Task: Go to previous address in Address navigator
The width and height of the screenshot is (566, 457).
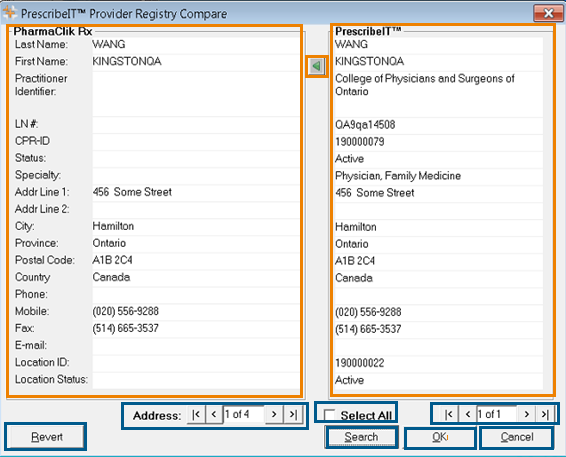Action: pyautogui.click(x=214, y=414)
